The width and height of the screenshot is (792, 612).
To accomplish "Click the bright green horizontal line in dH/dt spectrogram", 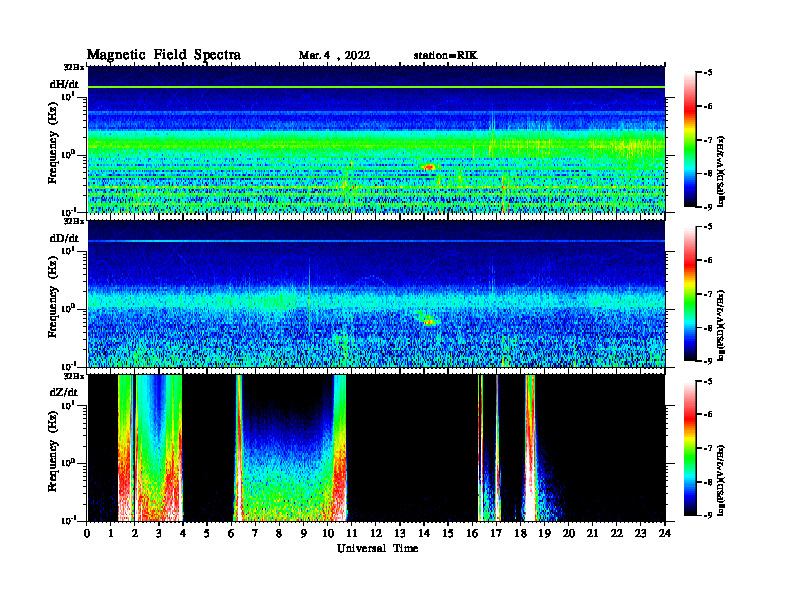I will pyautogui.click(x=376, y=87).
